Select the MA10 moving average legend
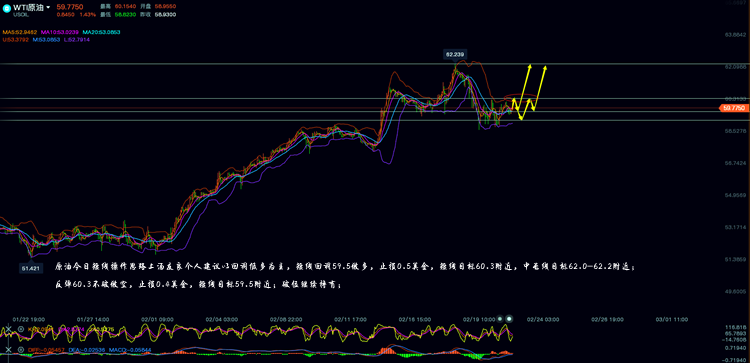 tap(60, 32)
